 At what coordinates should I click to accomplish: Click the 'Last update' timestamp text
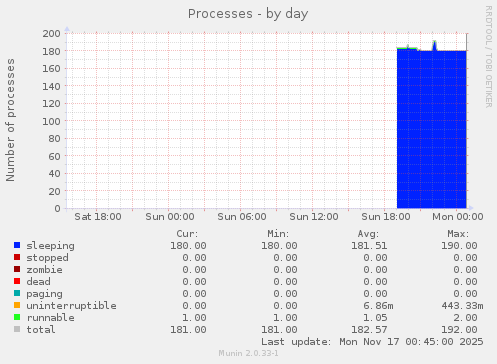(x=372, y=342)
